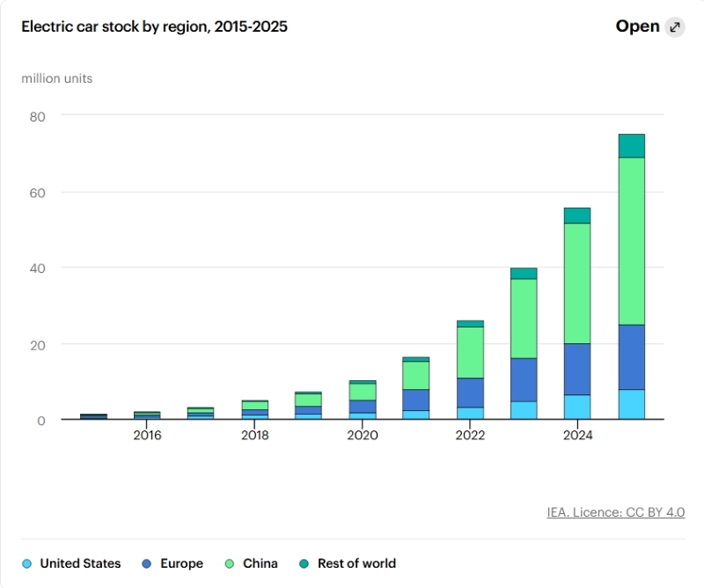Toggle the China legend entry
The height and width of the screenshot is (588, 704).
click(251, 563)
